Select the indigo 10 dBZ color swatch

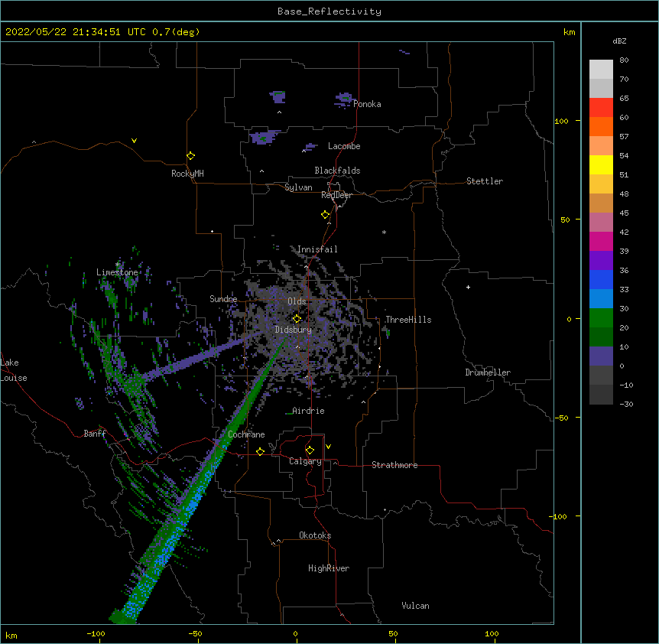coord(601,356)
